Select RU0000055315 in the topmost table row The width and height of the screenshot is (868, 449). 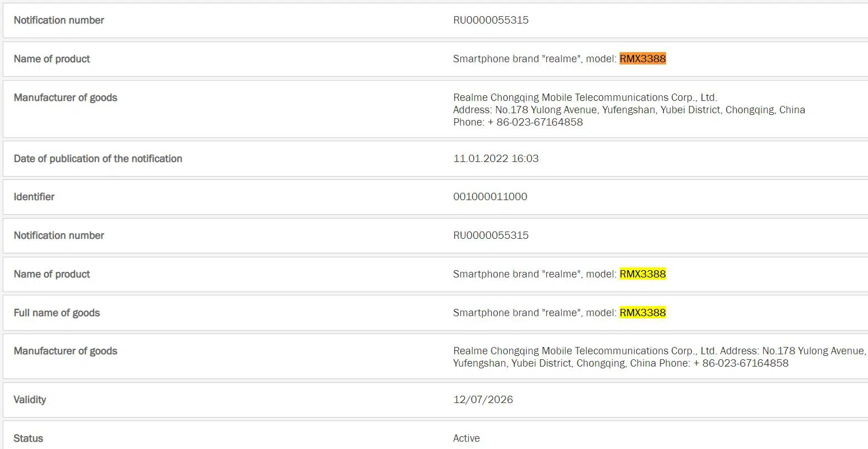[x=491, y=20]
